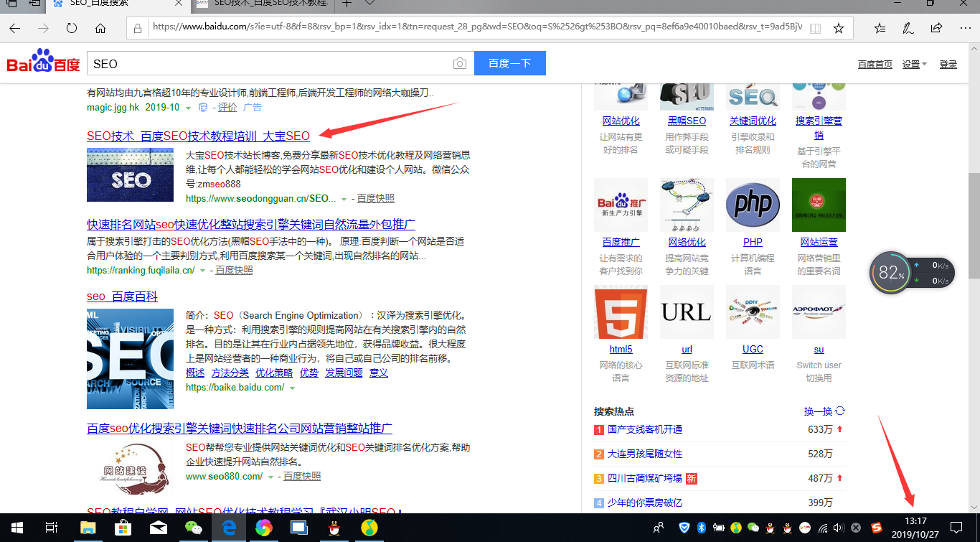
Task: Open Windows Start menu
Action: click(x=16, y=528)
